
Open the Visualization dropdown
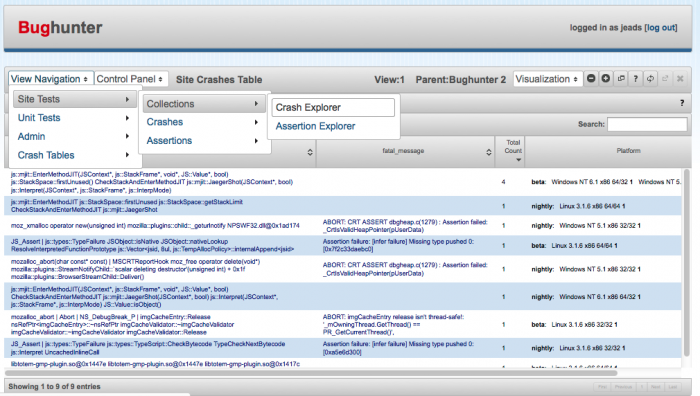pyautogui.click(x=547, y=79)
